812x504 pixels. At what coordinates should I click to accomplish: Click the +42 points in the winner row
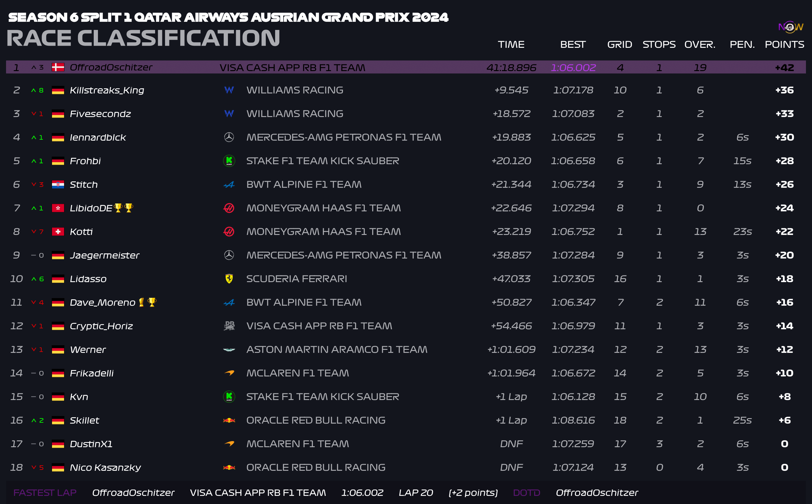tap(785, 68)
